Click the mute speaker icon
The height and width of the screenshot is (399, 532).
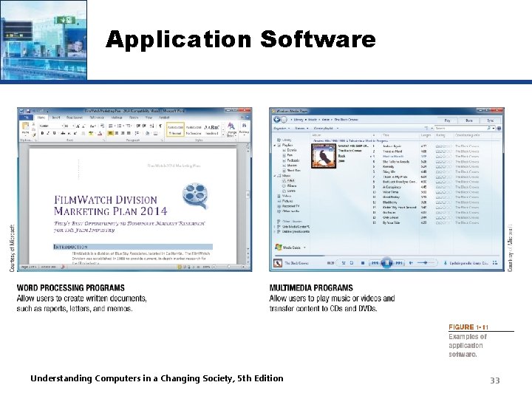pyautogui.click(x=411, y=263)
